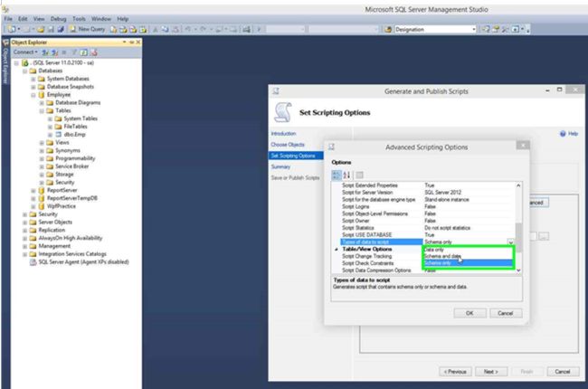Open the Window menu
The width and height of the screenshot is (588, 389).
(101, 19)
